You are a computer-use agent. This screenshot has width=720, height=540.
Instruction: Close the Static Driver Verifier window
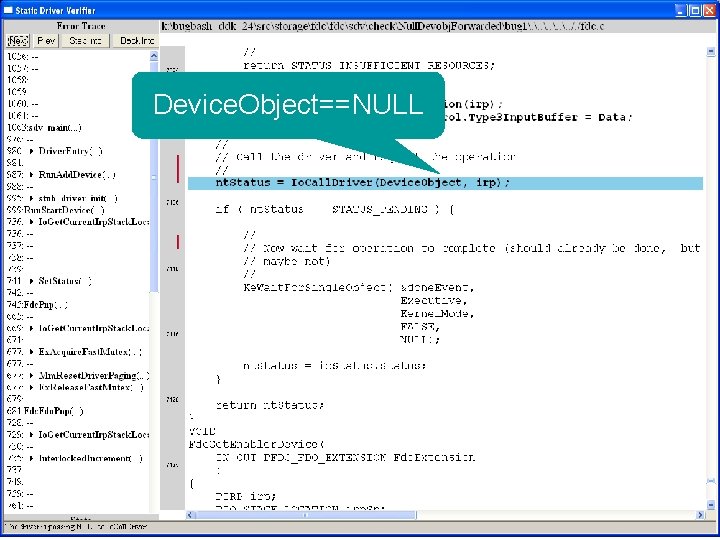709,11
